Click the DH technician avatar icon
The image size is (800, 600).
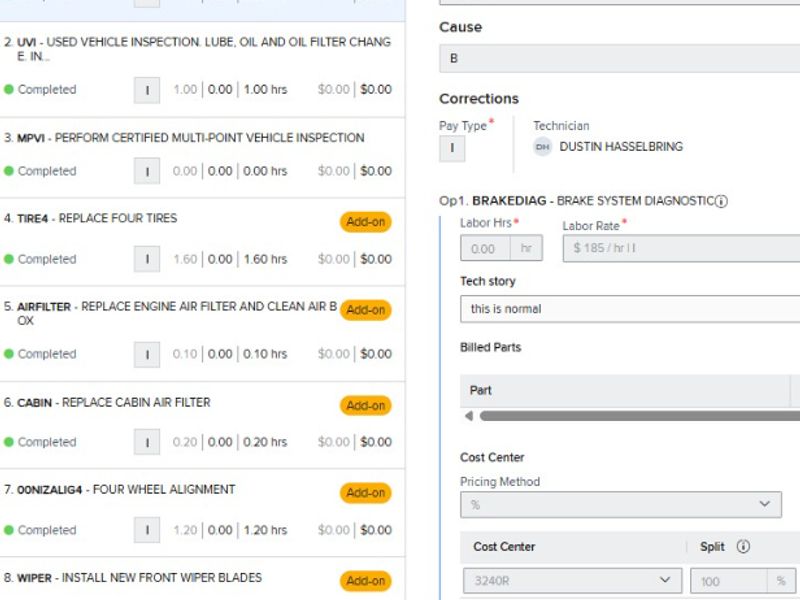pyautogui.click(x=542, y=147)
